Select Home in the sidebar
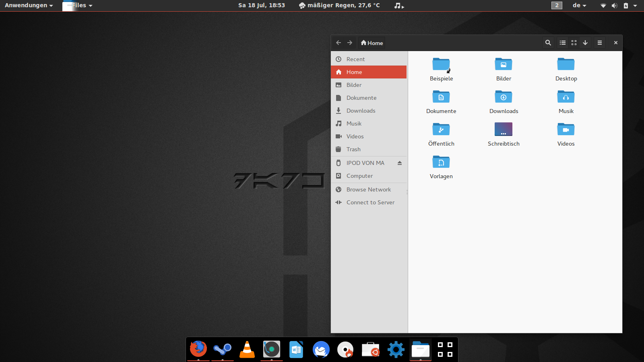644x362 pixels. coord(369,72)
